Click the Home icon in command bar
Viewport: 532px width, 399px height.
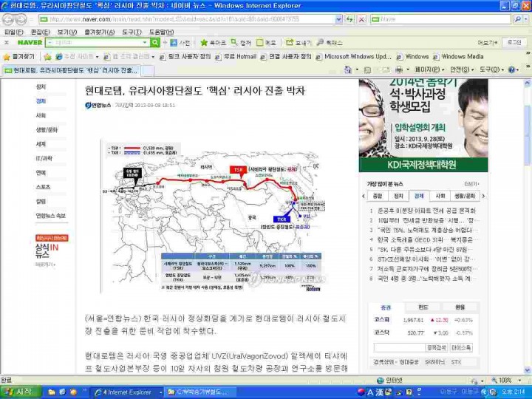click(x=348, y=69)
